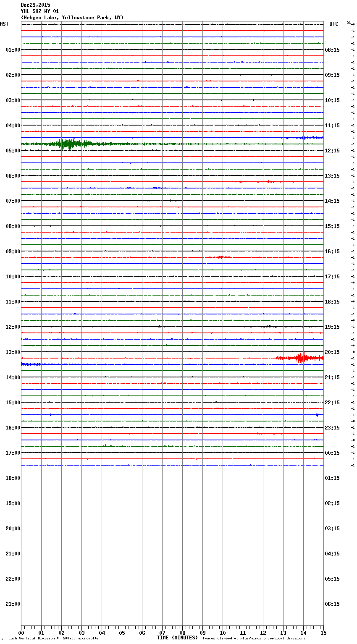
Task: Click the Traces clipped at plus/minus 5 note
Action: (254, 639)
